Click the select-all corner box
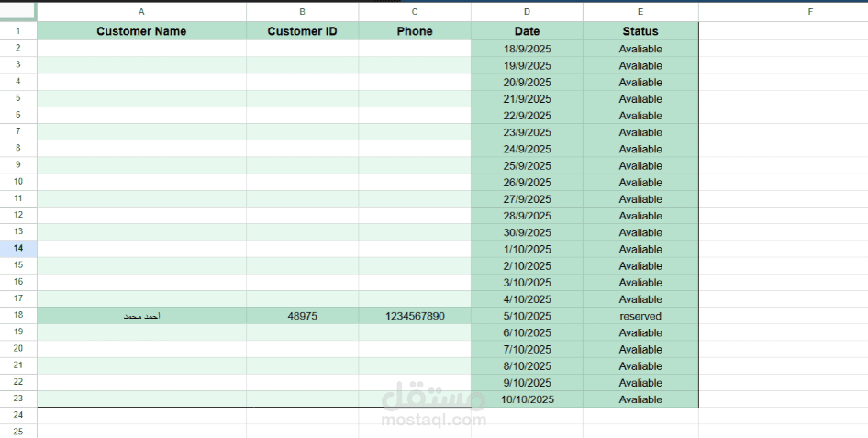The width and height of the screenshot is (868, 438). [18, 11]
